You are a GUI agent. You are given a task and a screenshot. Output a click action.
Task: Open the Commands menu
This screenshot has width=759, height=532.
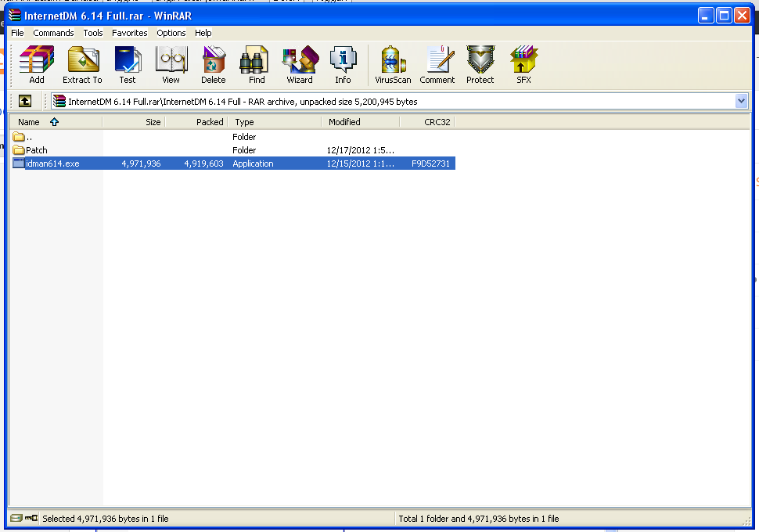point(53,33)
